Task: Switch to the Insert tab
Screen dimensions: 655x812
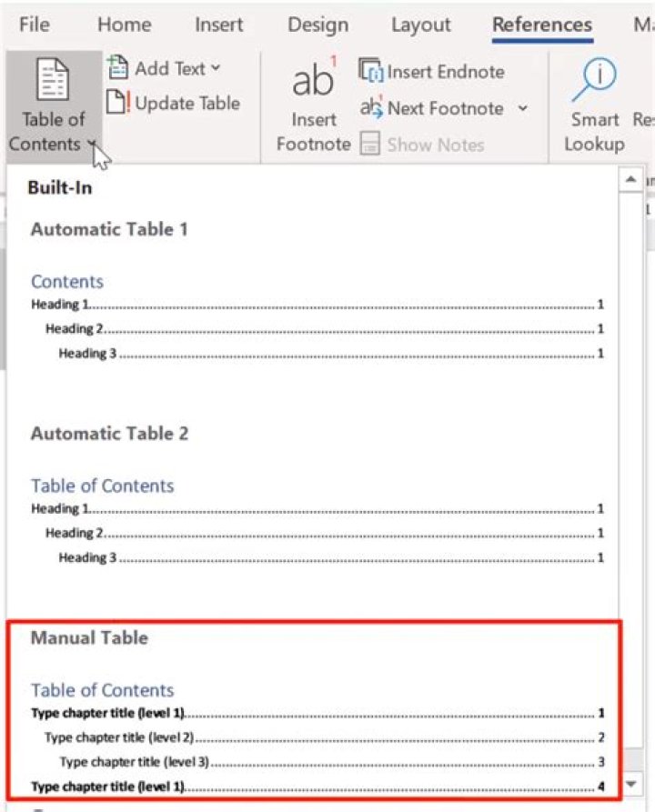Action: (218, 25)
